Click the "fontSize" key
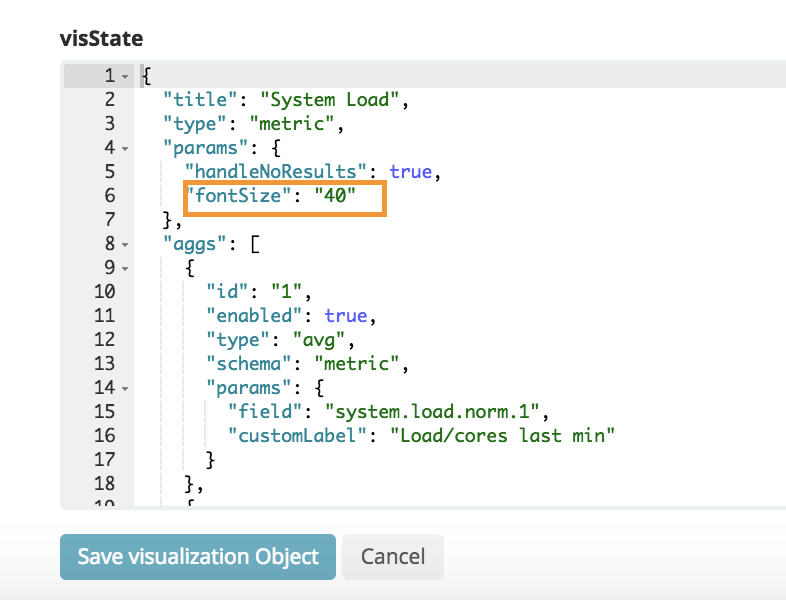786x600 pixels. click(238, 195)
